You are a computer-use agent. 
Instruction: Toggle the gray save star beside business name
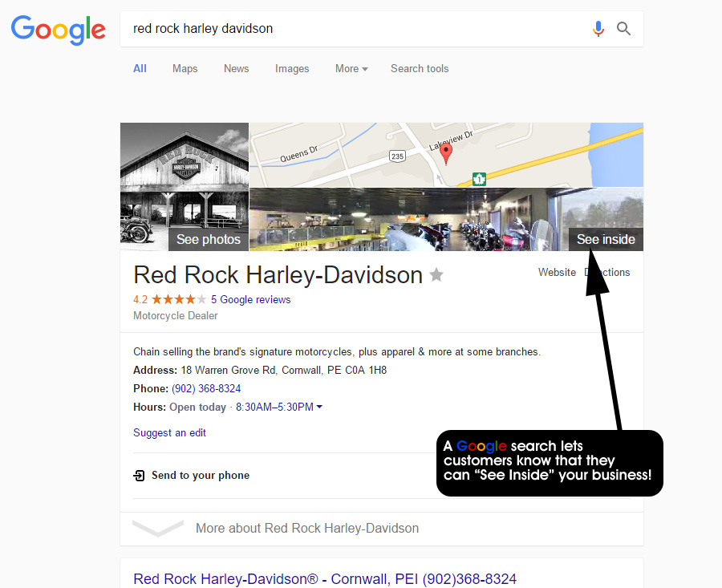436,275
